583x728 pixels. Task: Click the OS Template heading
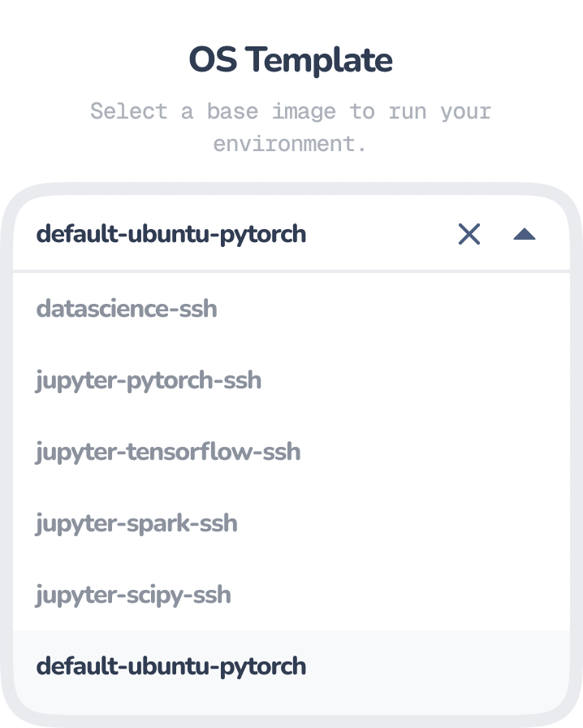291,60
